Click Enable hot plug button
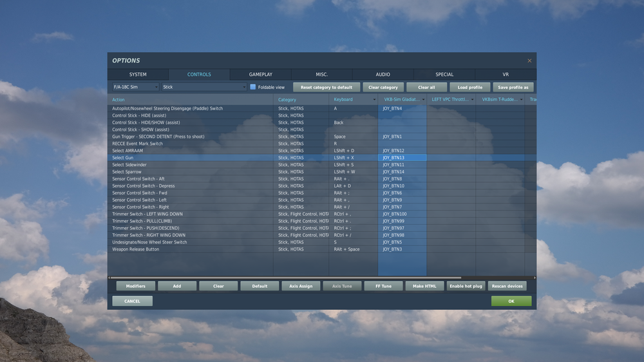This screenshot has height=362, width=644. point(466,286)
